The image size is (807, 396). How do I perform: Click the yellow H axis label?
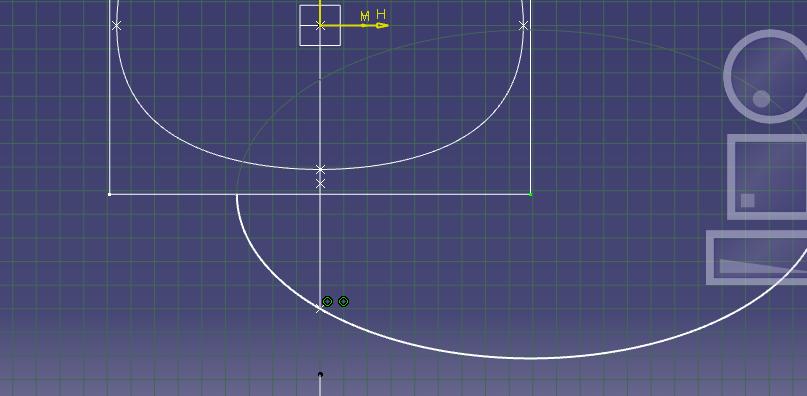[381, 14]
